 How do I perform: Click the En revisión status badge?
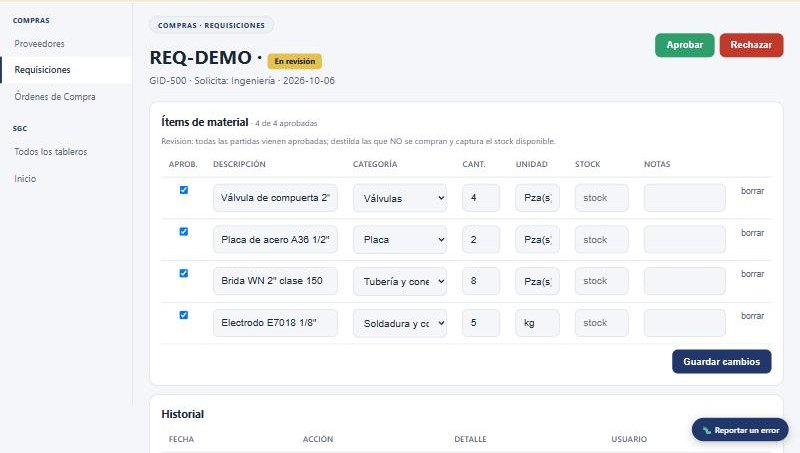tap(295, 61)
